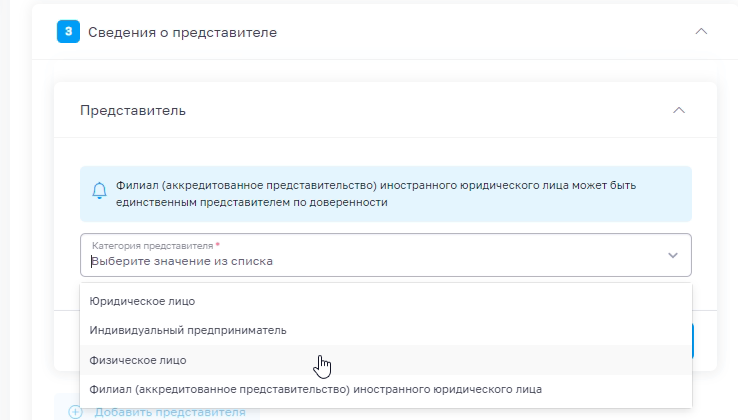Pick Физическое лицо option
The height and width of the screenshot is (420, 738).
tap(385, 360)
